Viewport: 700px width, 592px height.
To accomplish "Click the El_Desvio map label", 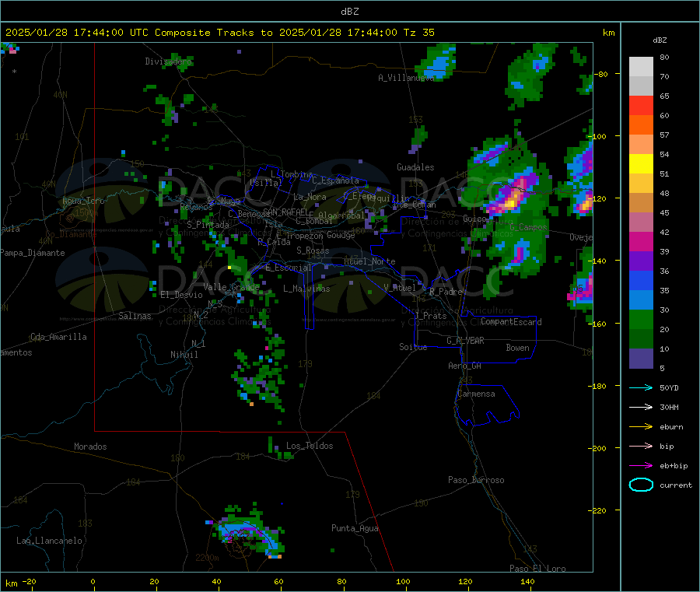I will tap(181, 295).
